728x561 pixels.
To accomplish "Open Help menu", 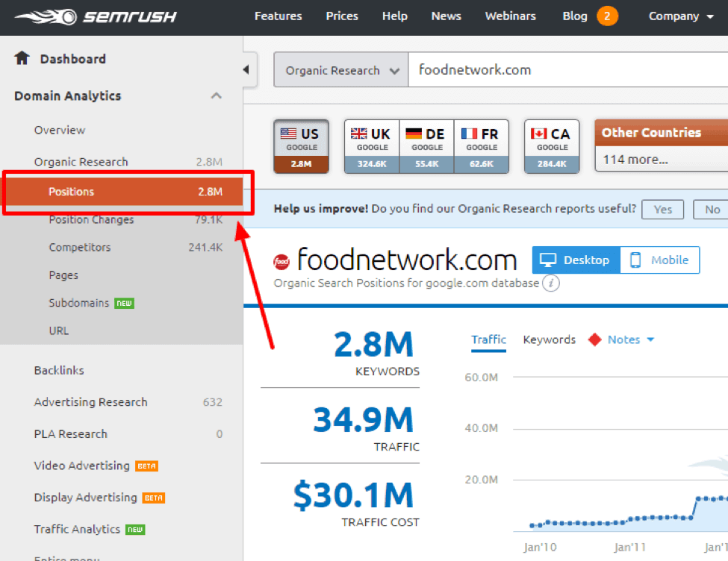I will [395, 16].
